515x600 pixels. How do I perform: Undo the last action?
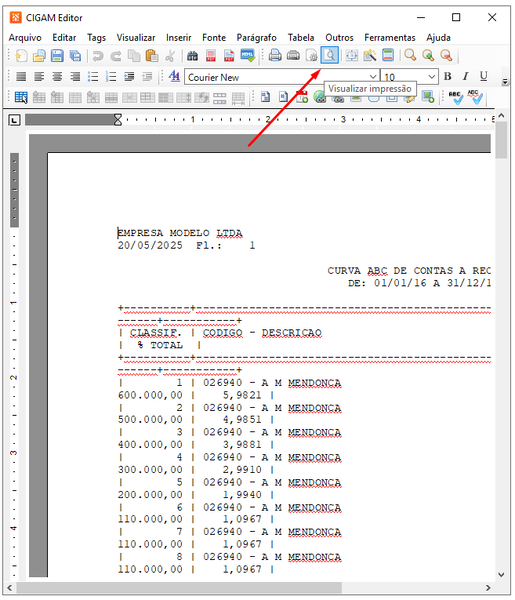click(x=98, y=56)
